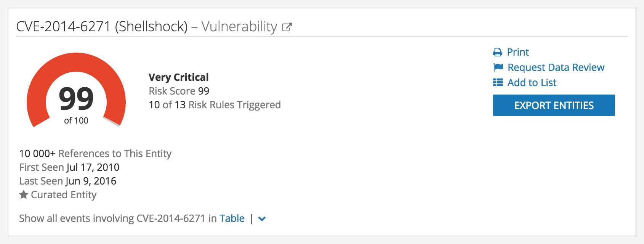Open the external link icon beside Vulnerability
The image size is (644, 244).
[287, 27]
